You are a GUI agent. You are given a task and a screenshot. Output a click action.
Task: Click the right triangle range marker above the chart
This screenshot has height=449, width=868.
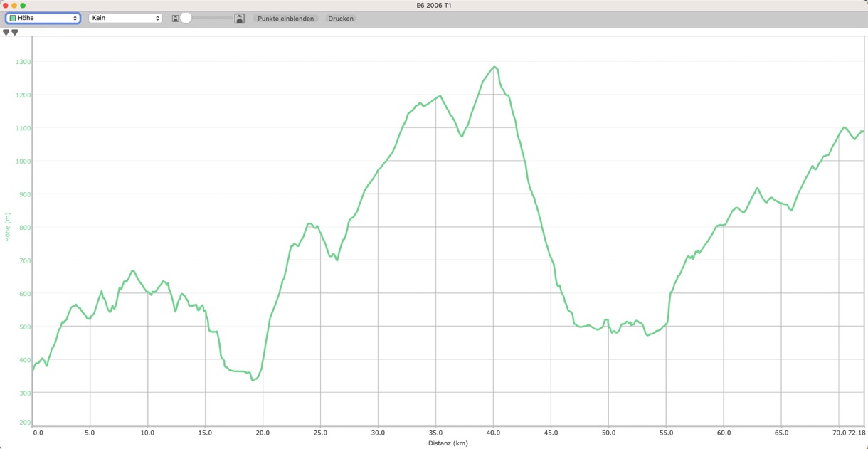click(x=15, y=33)
